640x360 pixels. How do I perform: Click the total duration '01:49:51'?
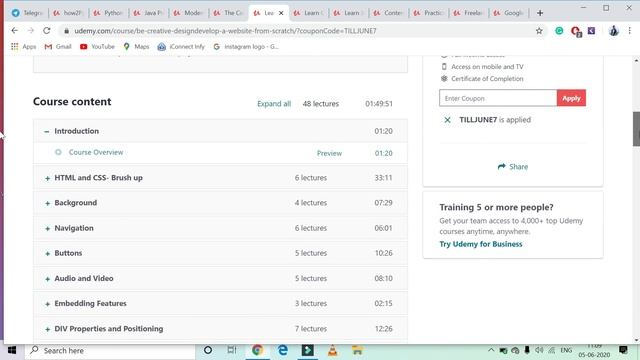click(x=379, y=104)
